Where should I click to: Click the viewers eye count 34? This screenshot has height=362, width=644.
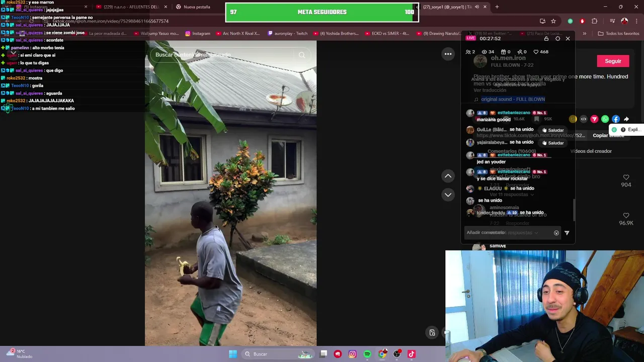coord(488,52)
